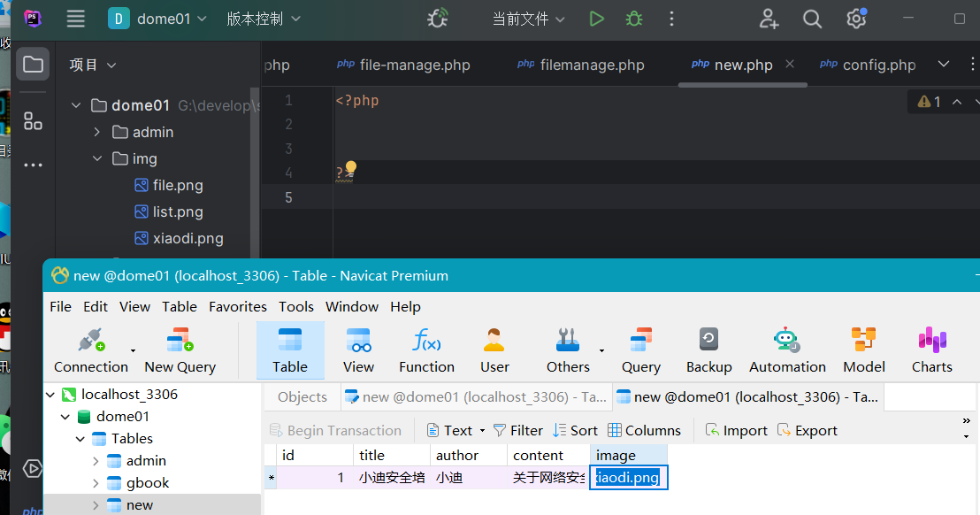Screen dimensions: 980x515
Task: Click Begin Transaction in Navicat
Action: (337, 430)
